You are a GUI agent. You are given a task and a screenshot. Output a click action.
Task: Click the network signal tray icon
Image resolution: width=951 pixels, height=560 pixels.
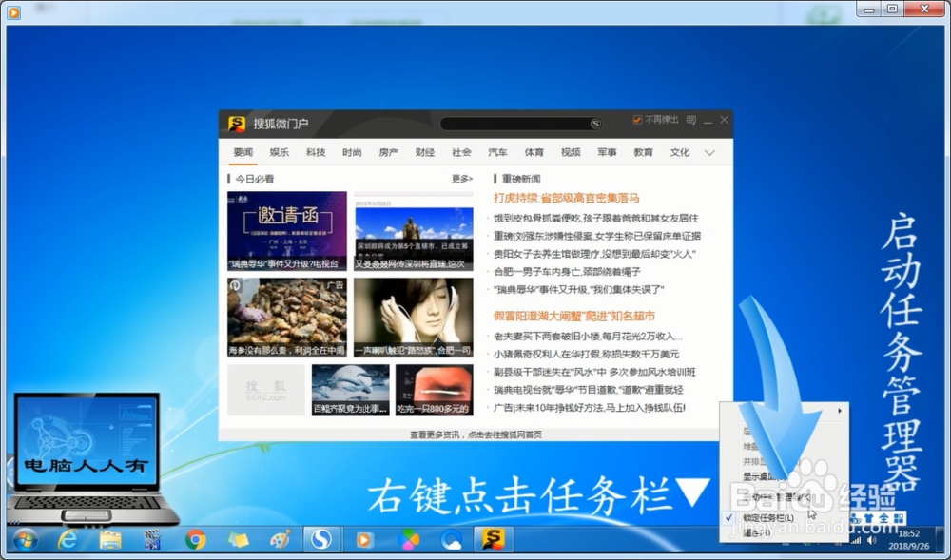857,540
